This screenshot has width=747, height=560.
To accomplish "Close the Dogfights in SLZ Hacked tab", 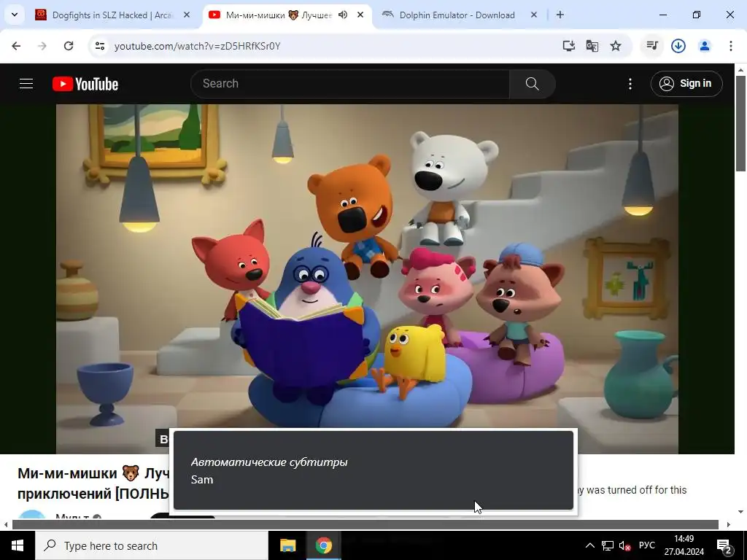I will 187,15.
